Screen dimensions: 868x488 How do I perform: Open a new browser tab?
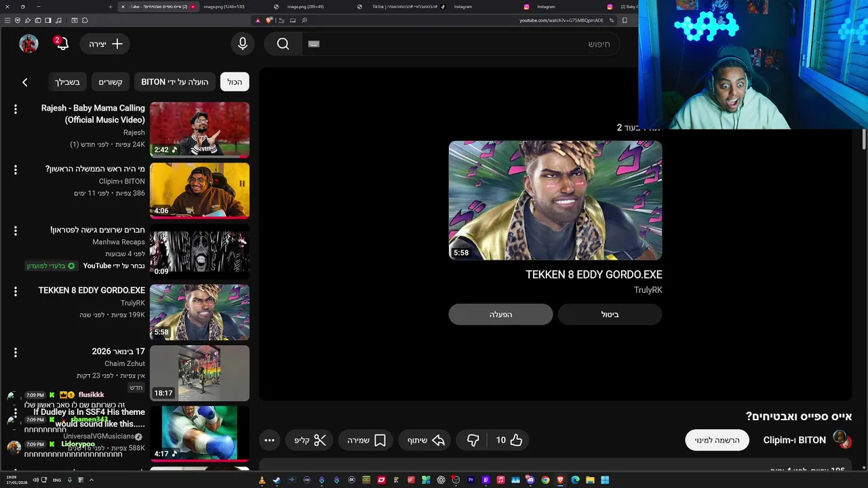(111, 7)
